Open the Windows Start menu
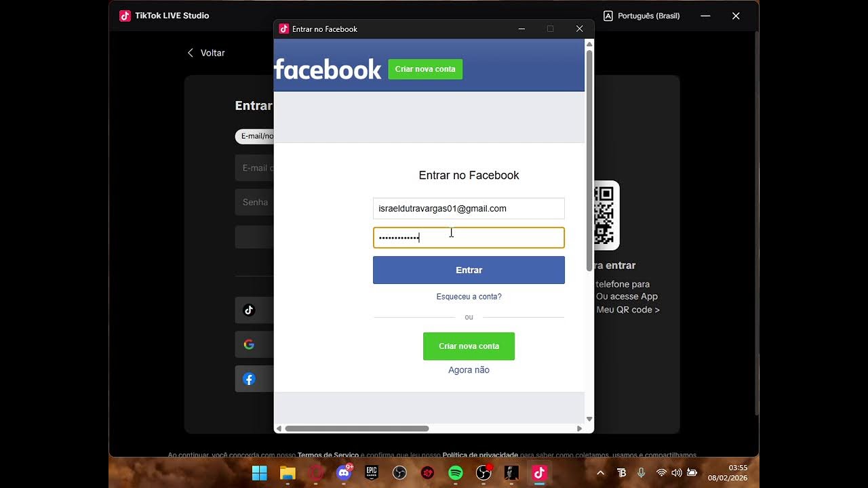The image size is (868, 488). pos(259,473)
